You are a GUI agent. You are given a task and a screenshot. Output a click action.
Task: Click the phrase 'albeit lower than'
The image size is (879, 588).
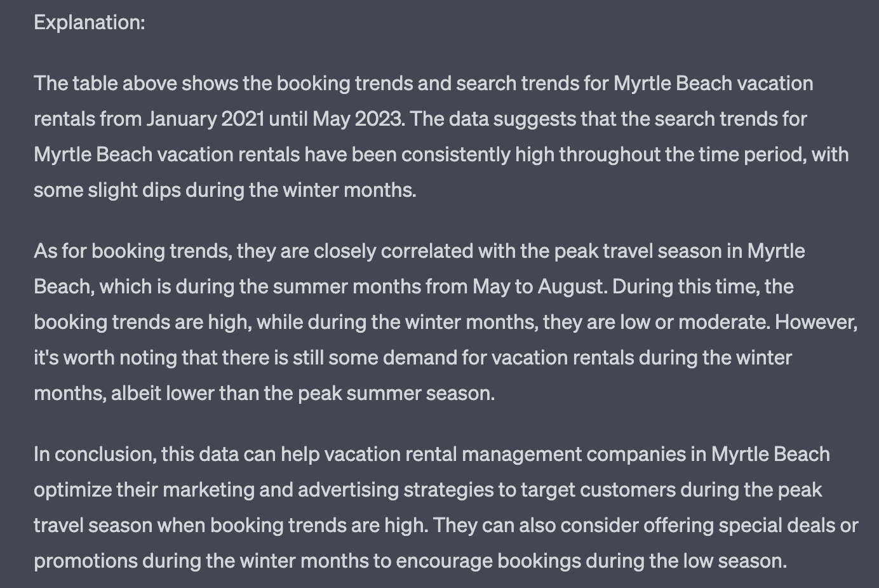(185, 393)
